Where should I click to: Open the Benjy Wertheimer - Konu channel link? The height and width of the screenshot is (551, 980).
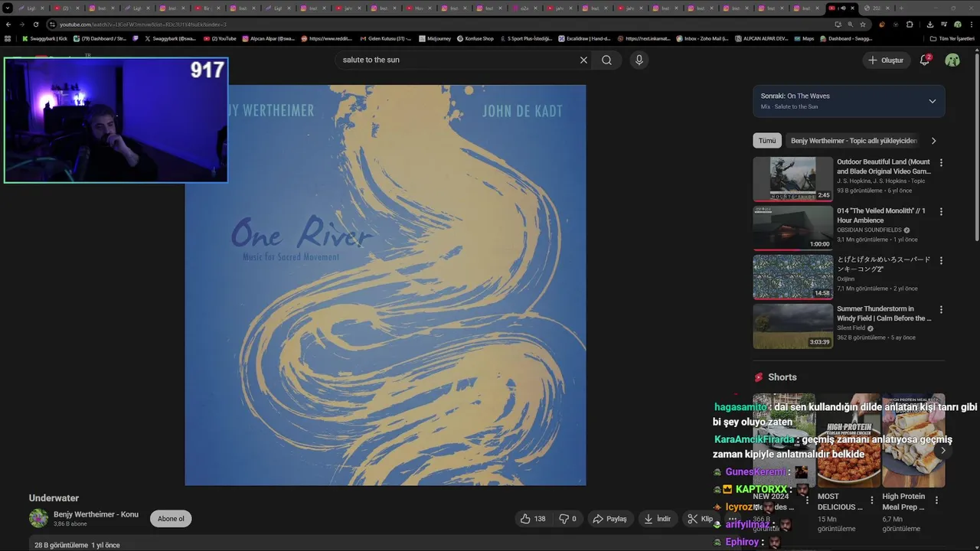click(96, 514)
